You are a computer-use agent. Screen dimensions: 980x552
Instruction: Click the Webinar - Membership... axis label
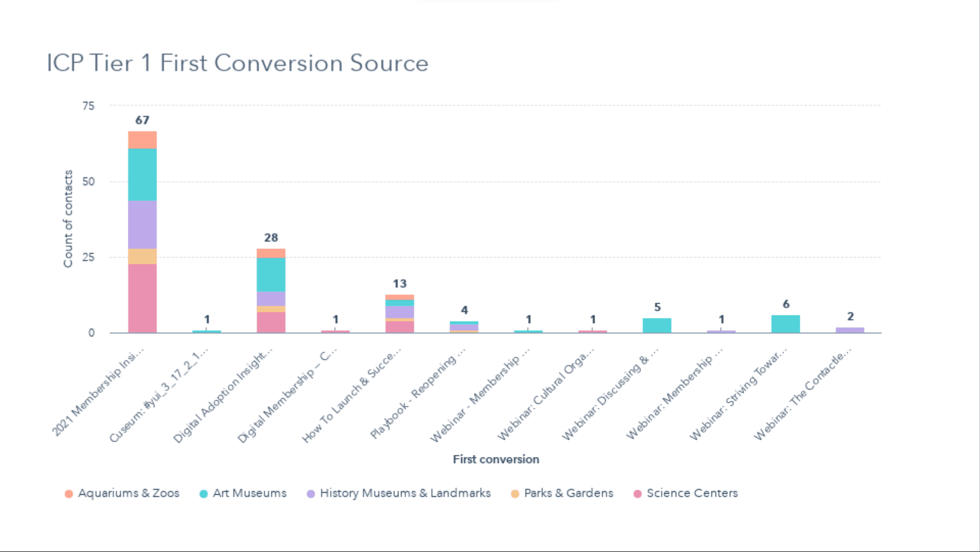(x=480, y=395)
